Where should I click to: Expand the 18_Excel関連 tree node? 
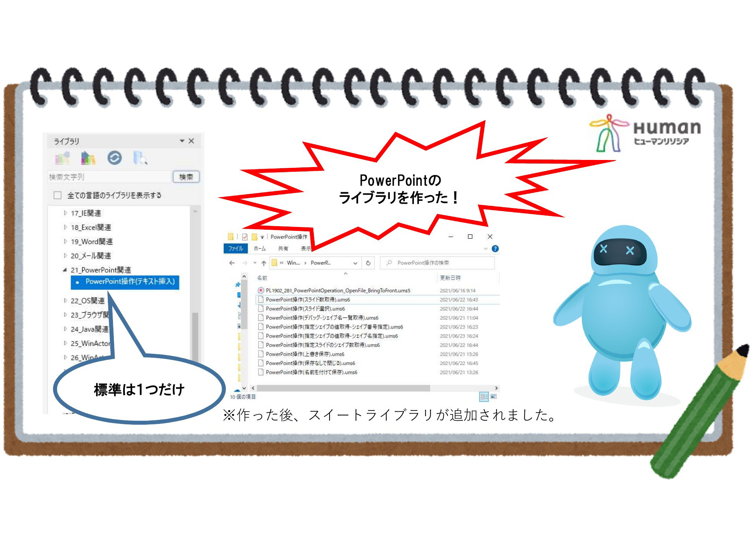click(x=65, y=227)
